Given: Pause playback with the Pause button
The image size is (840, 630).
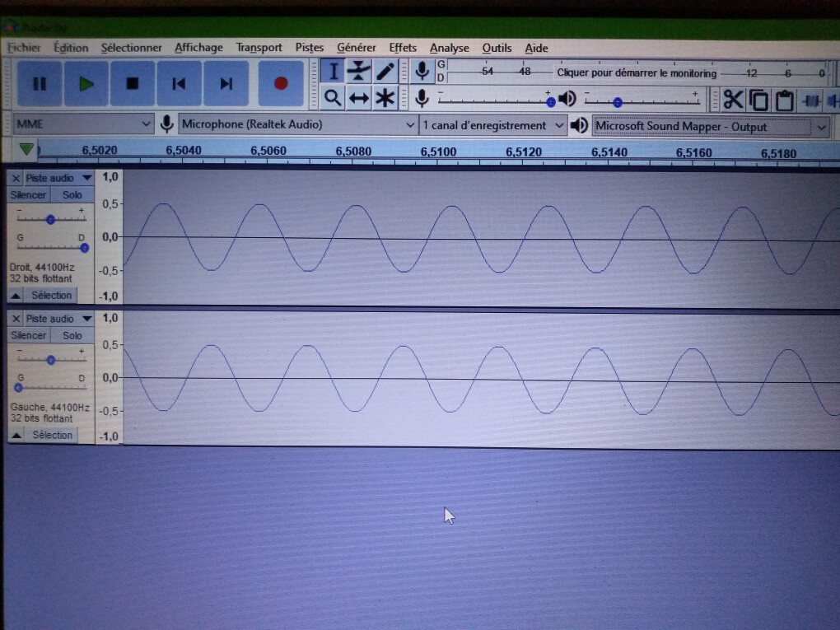Looking at the screenshot, I should pos(40,83).
